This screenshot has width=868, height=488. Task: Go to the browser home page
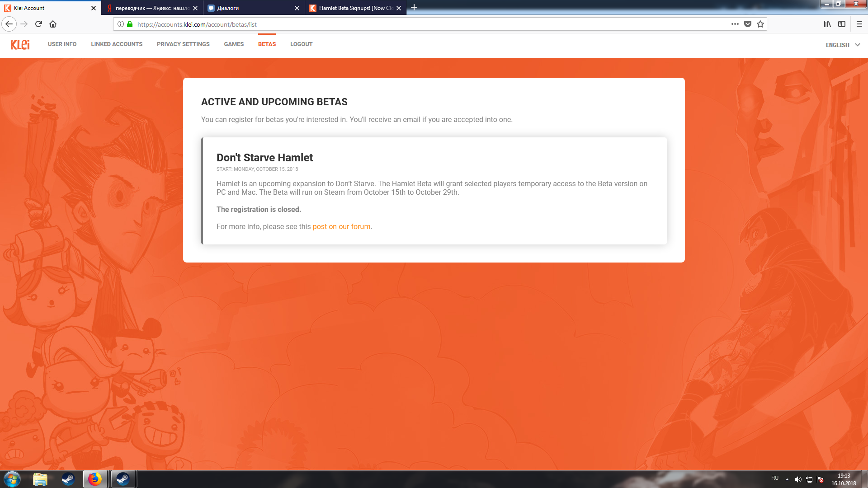click(53, 24)
